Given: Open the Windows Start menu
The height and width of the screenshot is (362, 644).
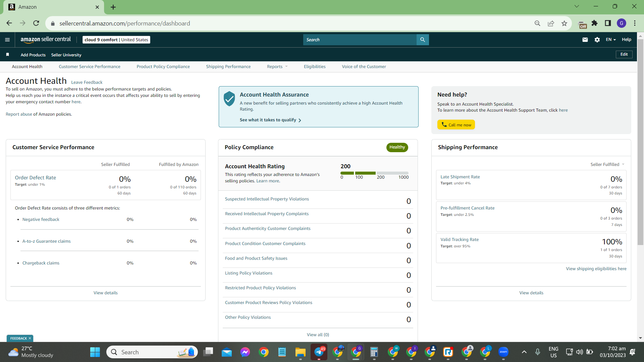Looking at the screenshot, I should [x=95, y=352].
